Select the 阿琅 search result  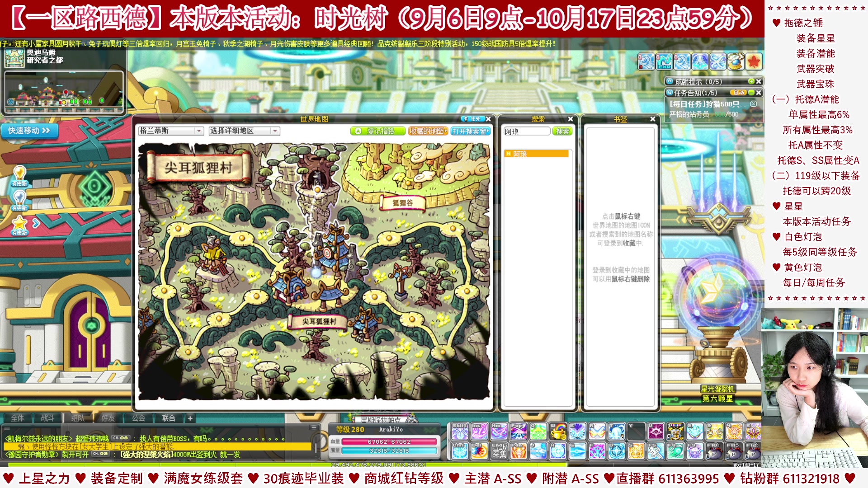[x=537, y=154]
